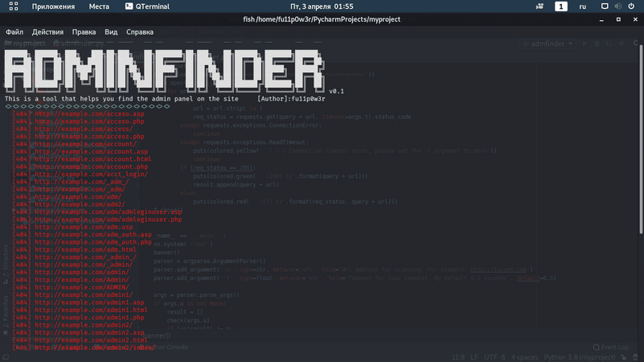Image resolution: width=644 pixels, height=362 pixels.
Task: Click the clock showing Пт, 3 апреля 01:55
Action: pos(322,6)
